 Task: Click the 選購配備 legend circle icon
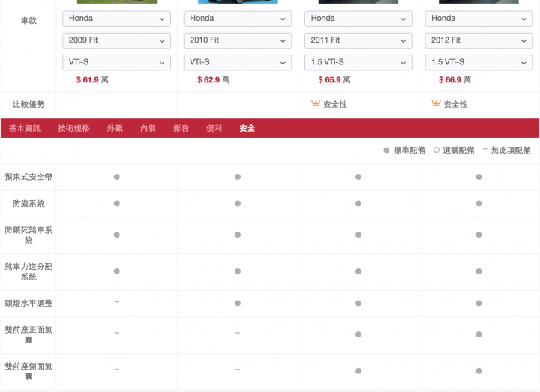click(x=436, y=150)
